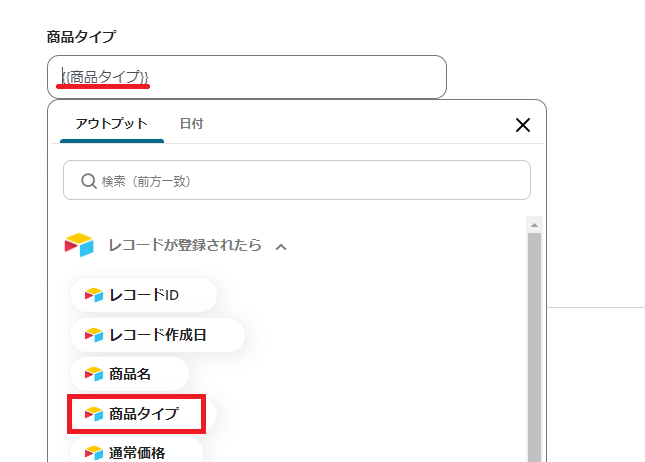Click the Airtable icon on the 商品名 chip
This screenshot has width=645, height=462.
pos(94,374)
